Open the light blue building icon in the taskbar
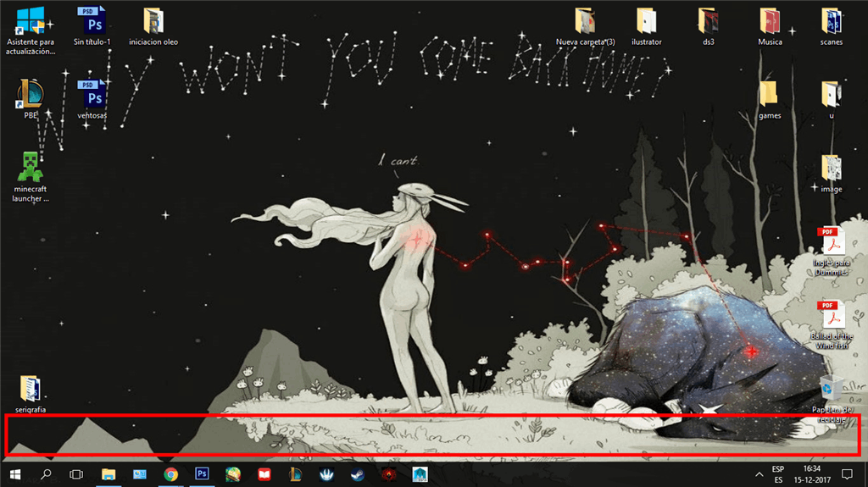868x487 pixels. pyautogui.click(x=420, y=474)
